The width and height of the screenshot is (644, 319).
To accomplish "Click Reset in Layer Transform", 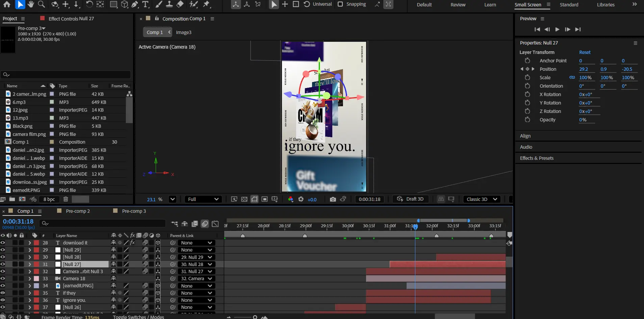I will [x=585, y=52].
